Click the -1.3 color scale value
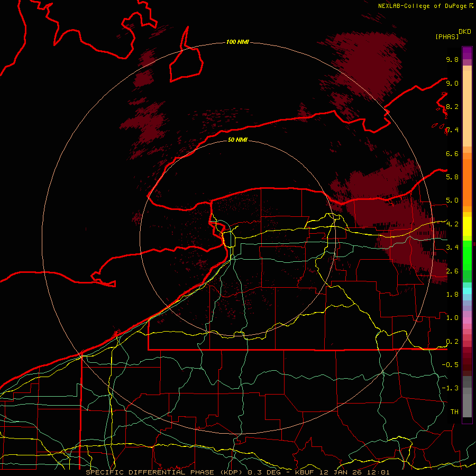The height and width of the screenshot is (476, 476). [450, 388]
